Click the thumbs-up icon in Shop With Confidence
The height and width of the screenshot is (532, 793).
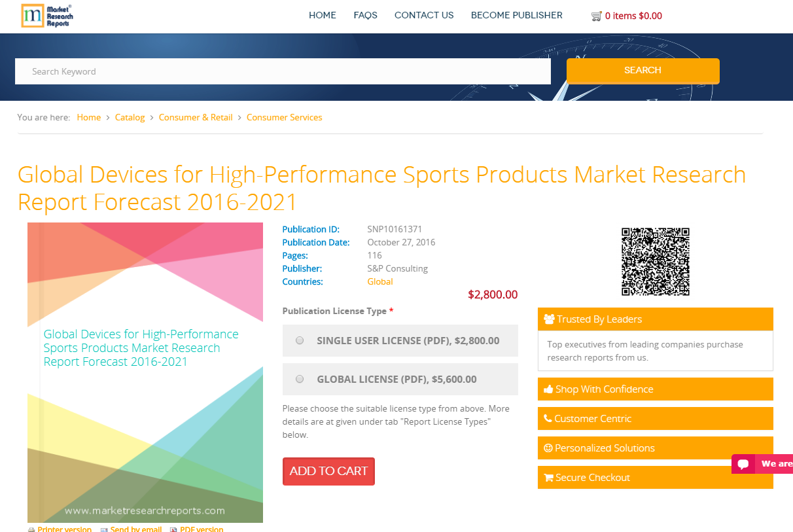pyautogui.click(x=548, y=389)
